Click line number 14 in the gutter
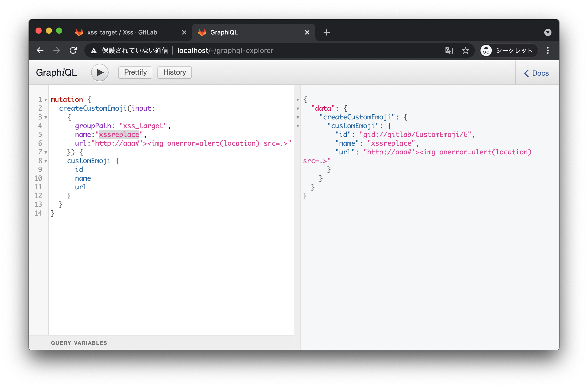 coord(38,213)
